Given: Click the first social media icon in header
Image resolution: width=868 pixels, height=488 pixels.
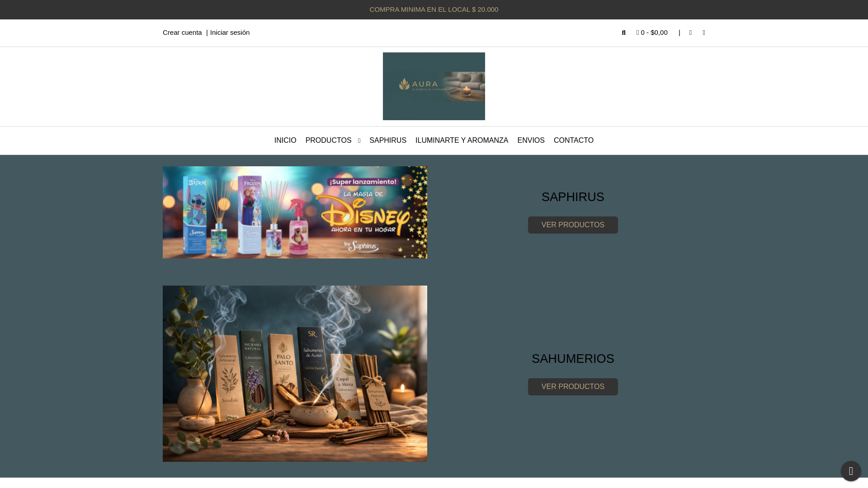Looking at the screenshot, I should point(690,33).
